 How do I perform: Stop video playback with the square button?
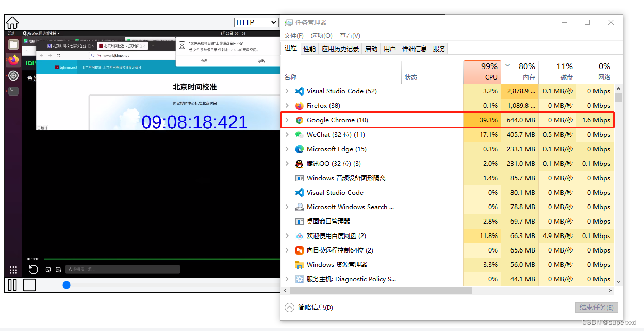(29, 283)
